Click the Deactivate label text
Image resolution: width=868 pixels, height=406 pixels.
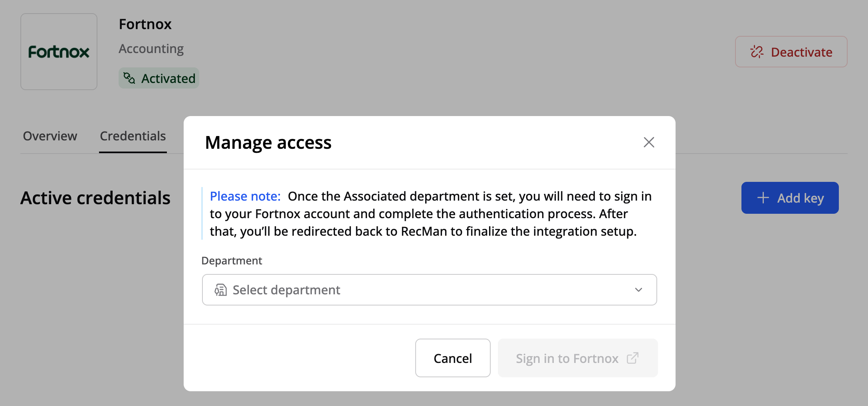point(801,52)
